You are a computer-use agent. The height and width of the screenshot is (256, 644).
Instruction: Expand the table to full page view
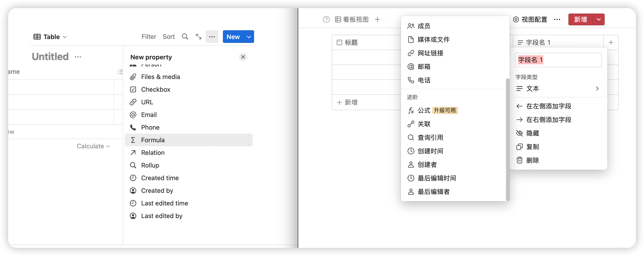click(x=198, y=36)
